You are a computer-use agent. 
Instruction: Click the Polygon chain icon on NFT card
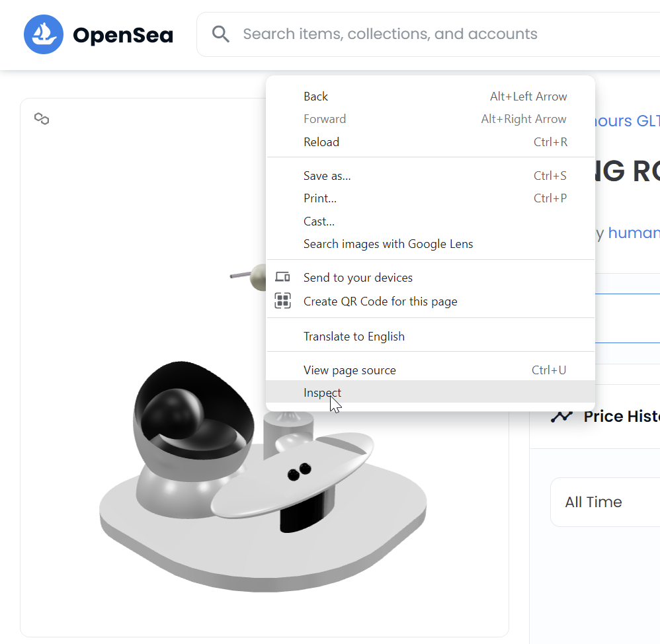click(41, 119)
